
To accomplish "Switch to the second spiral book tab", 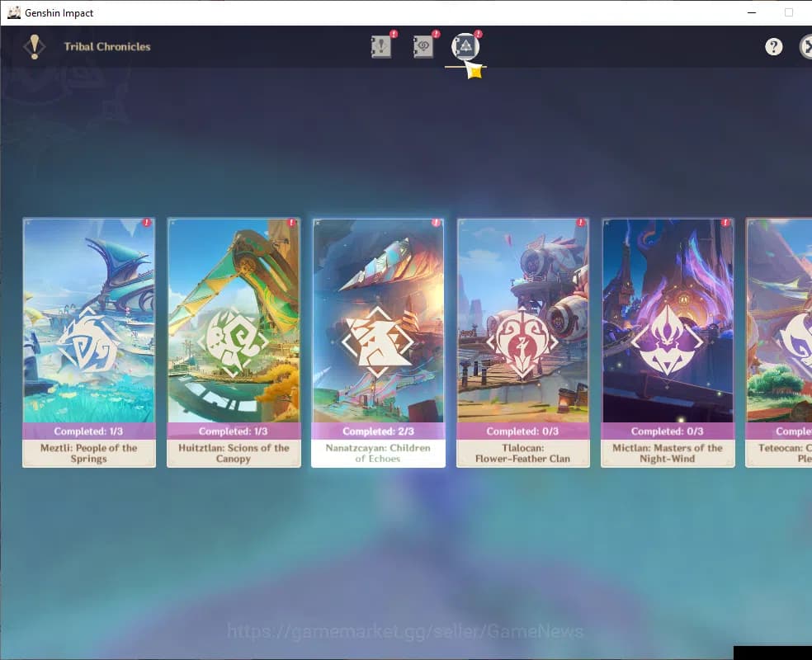I will click(x=423, y=46).
